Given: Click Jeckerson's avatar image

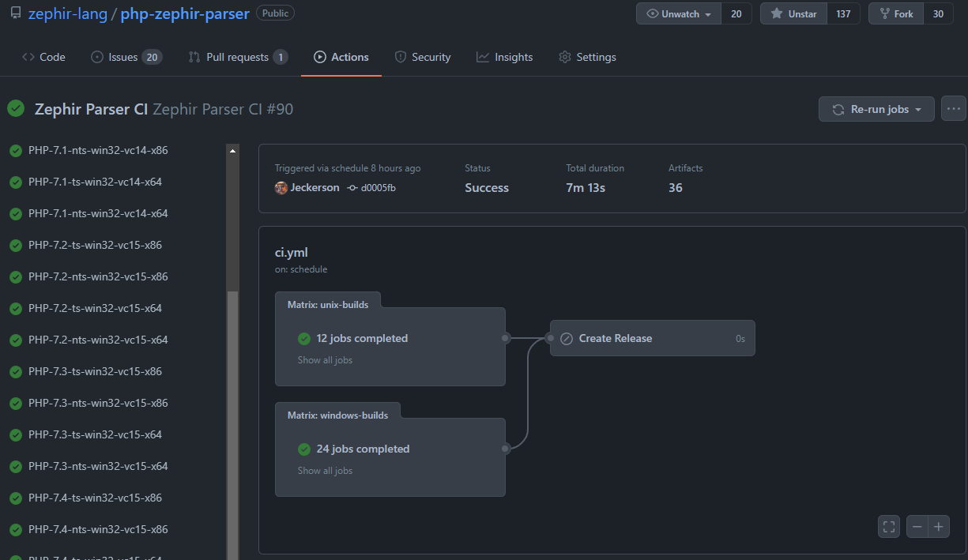Looking at the screenshot, I should click(281, 187).
